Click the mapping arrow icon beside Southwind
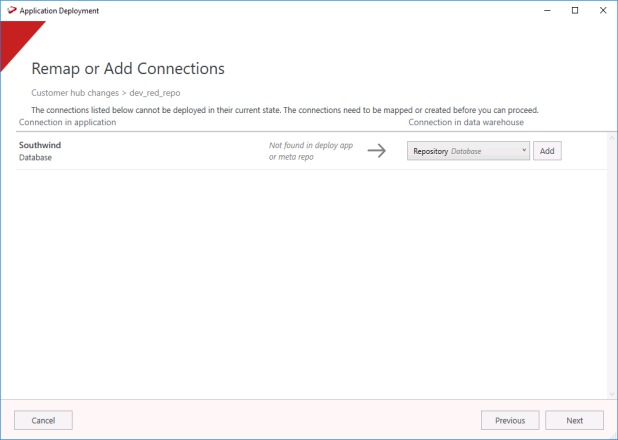 pyautogui.click(x=376, y=151)
